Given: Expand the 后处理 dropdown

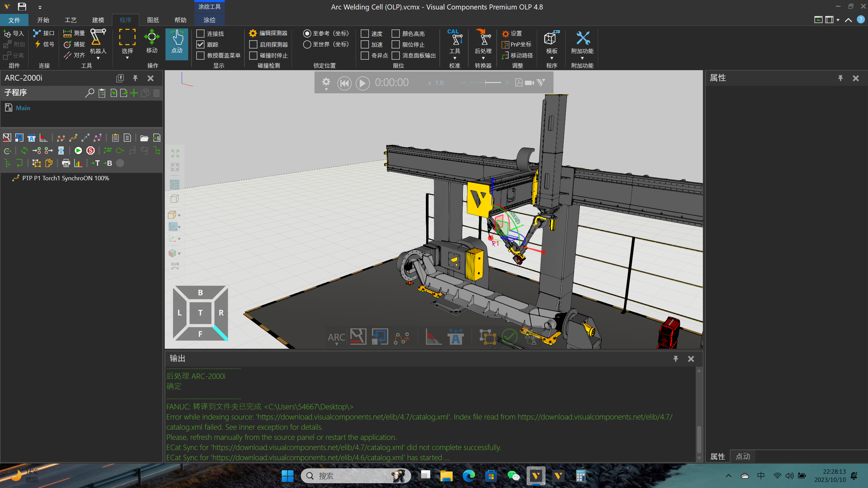Looking at the screenshot, I should tap(483, 58).
